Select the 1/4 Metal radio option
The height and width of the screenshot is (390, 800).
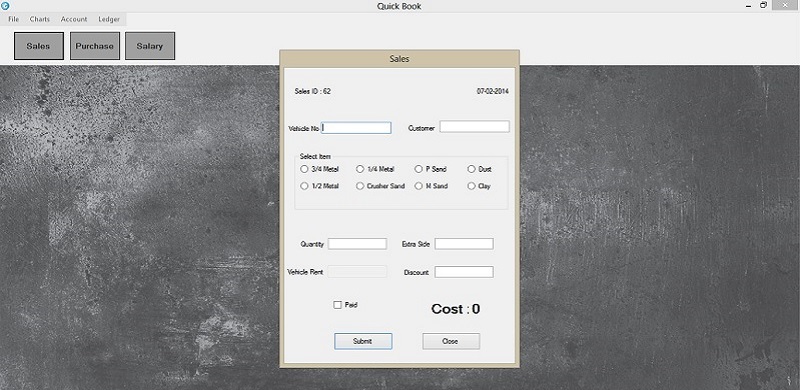(x=360, y=169)
